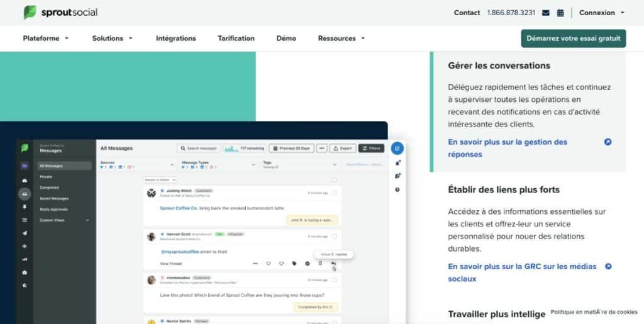Viewport: 644px width, 324px height.
Task: Select the Gérer les conversations heading
Action: click(x=499, y=65)
